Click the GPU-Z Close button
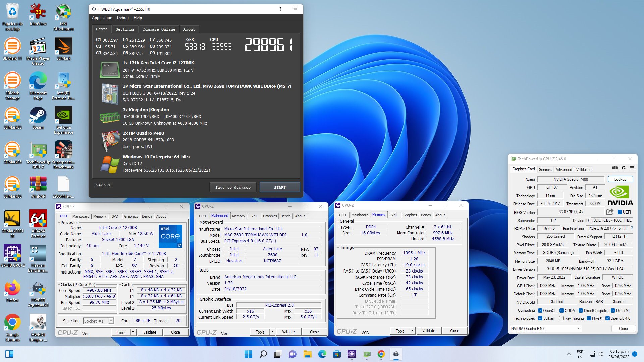Viewport: 644px width, 362px height. coord(623,329)
